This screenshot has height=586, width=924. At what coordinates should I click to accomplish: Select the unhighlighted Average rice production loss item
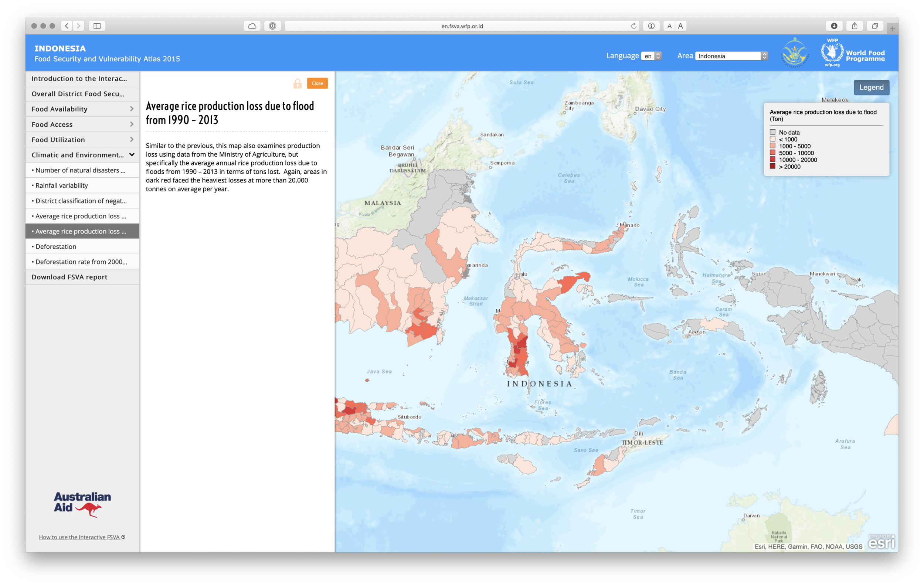coord(82,216)
